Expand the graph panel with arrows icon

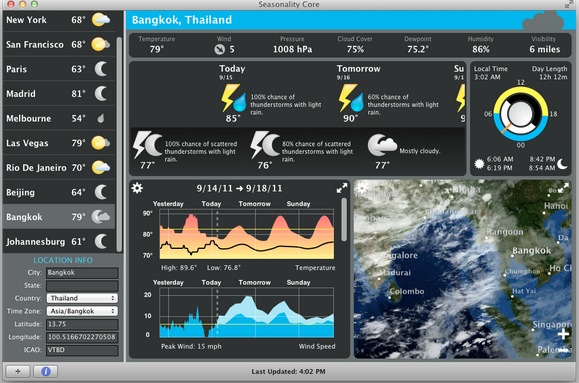(342, 188)
